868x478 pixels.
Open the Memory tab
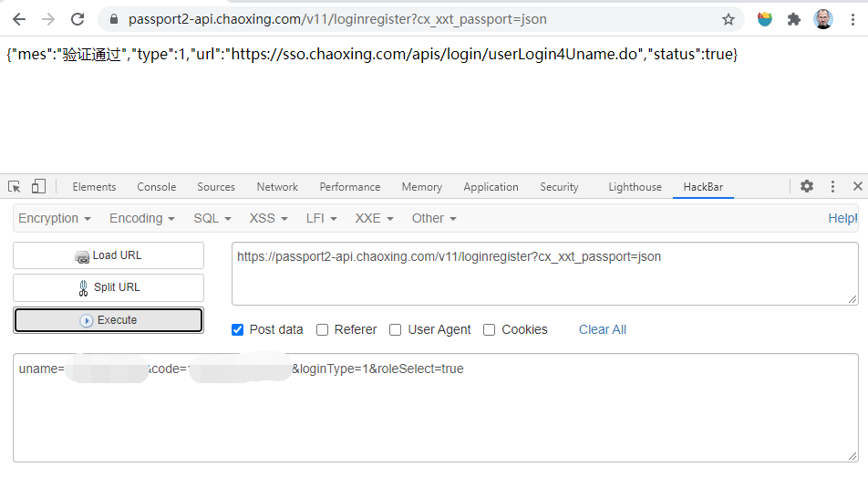pyautogui.click(x=422, y=187)
